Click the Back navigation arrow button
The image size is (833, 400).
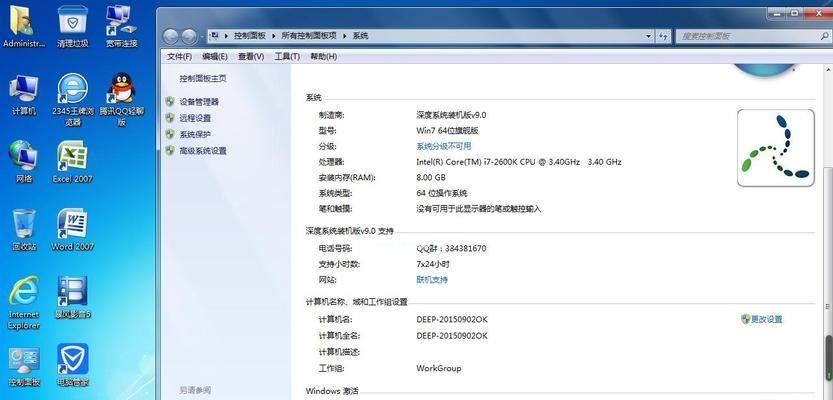tap(171, 36)
